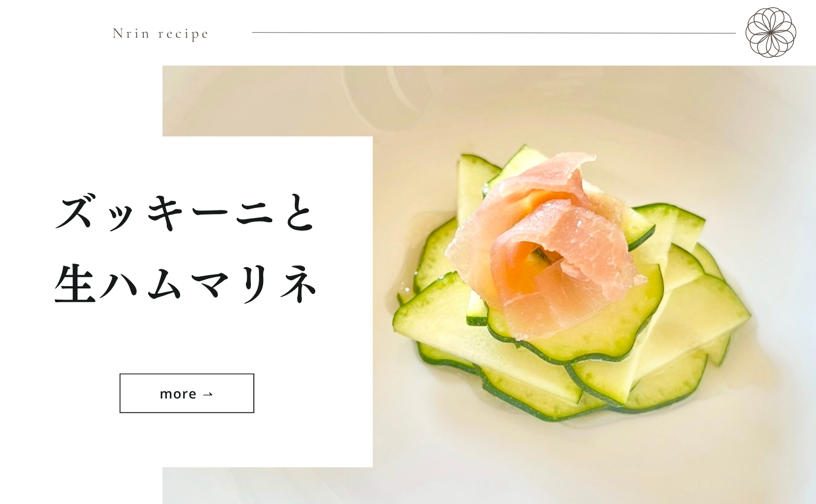
Task: Click the word "more" in the outlined button
Action: [178, 394]
